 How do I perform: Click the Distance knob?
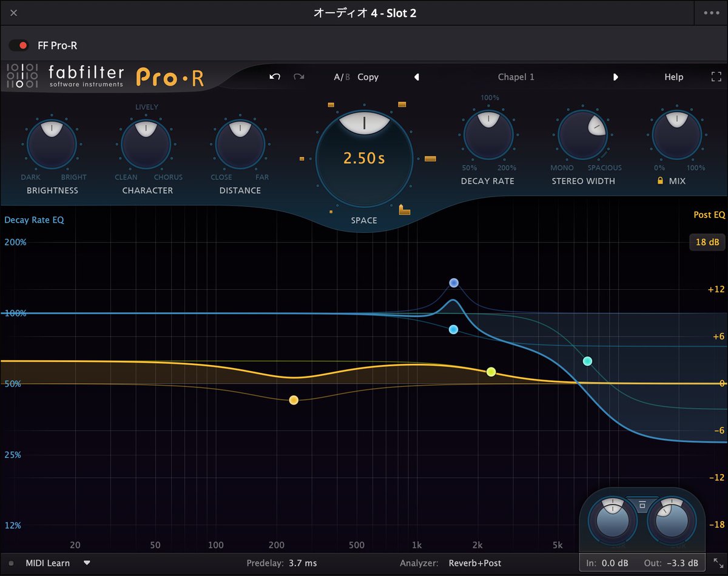(240, 144)
